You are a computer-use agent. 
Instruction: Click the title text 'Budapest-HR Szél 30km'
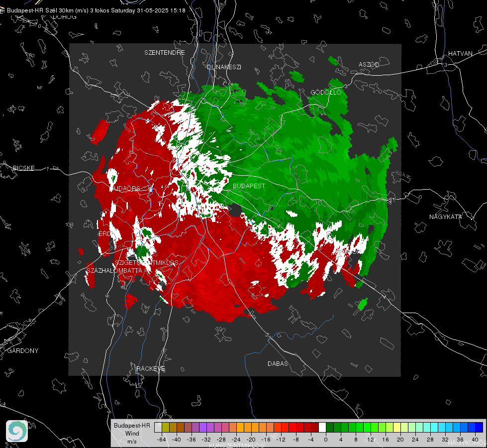pos(40,10)
